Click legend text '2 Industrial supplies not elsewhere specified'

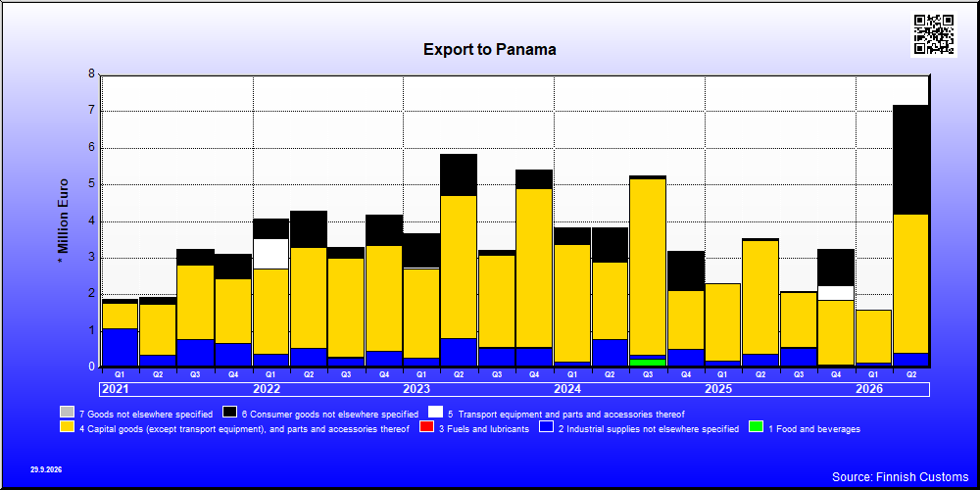coord(649,428)
